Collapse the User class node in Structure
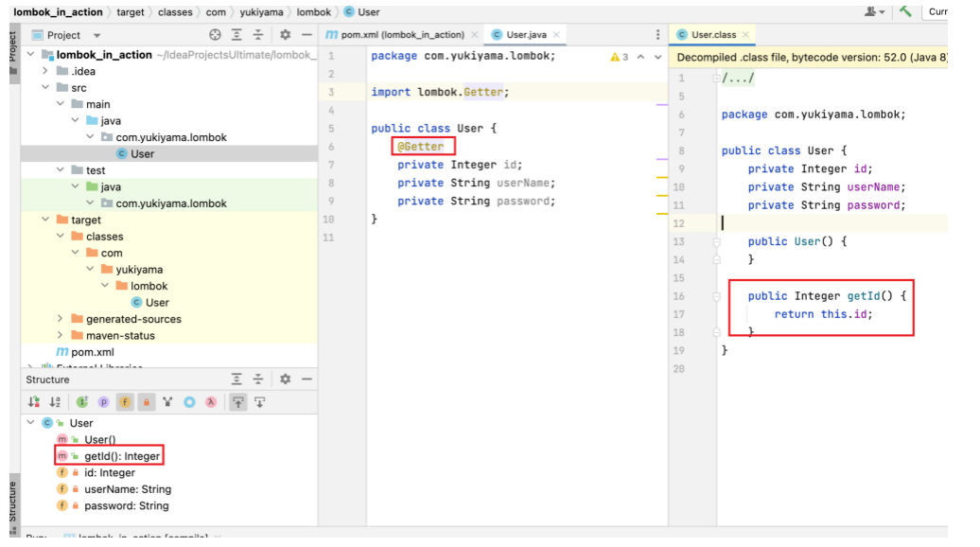Image resolution: width=980 pixels, height=547 pixels. (x=30, y=423)
